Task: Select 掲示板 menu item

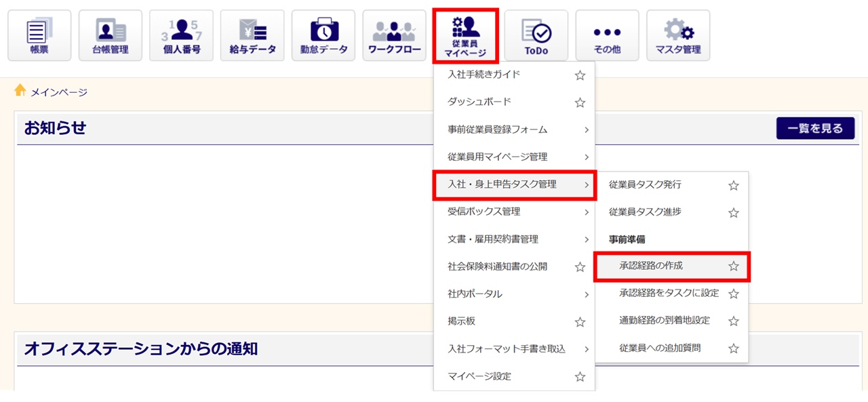Action: (514, 321)
